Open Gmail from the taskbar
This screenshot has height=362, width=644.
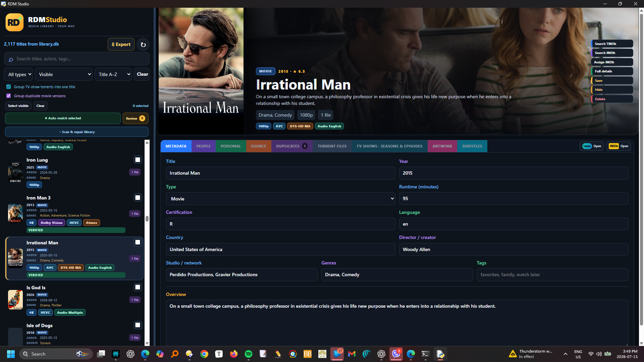click(x=352, y=354)
